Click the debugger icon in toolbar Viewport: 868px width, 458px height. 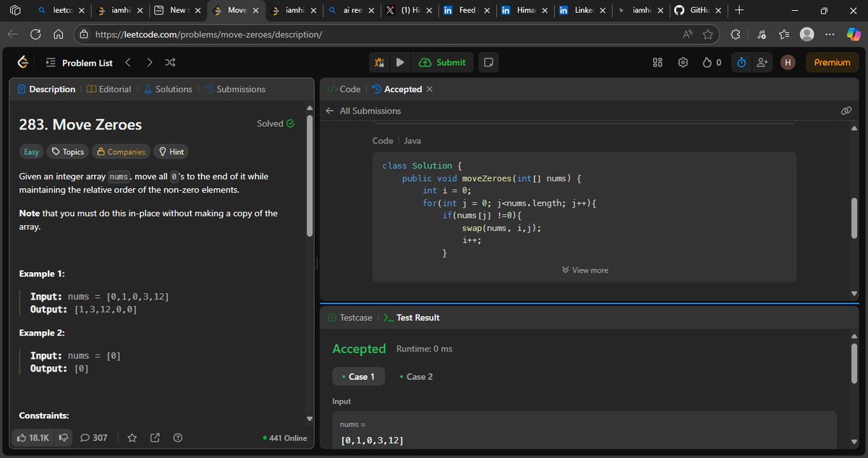tap(379, 63)
